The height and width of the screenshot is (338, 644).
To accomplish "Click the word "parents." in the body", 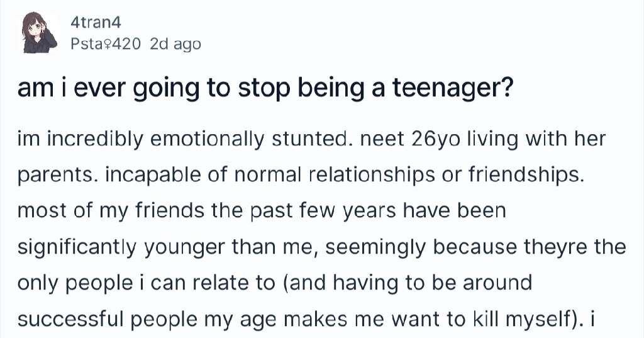I will (55, 174).
